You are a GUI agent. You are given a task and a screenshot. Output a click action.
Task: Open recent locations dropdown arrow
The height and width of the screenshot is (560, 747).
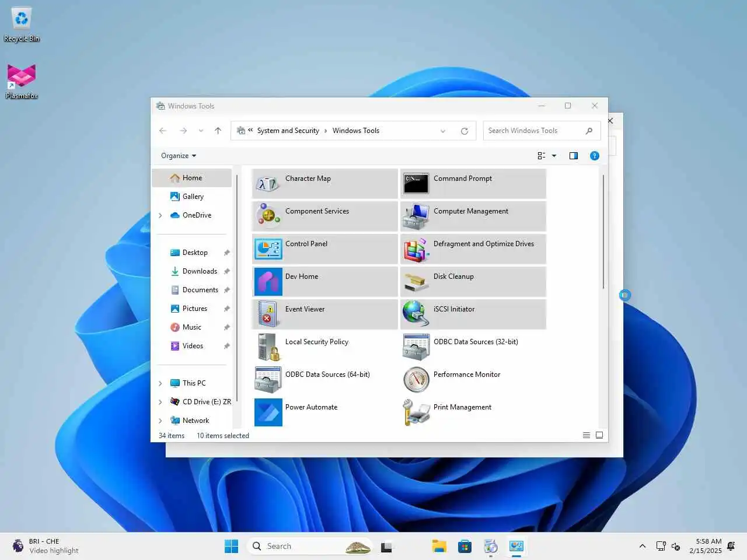201,131
